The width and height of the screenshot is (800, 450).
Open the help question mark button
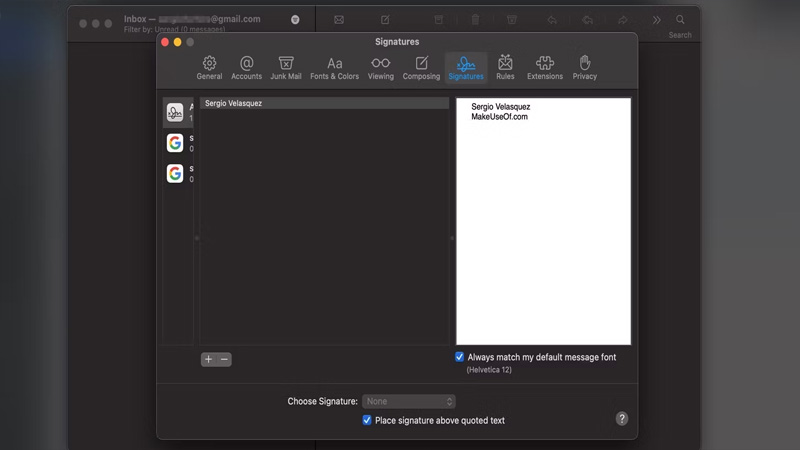[621, 419]
